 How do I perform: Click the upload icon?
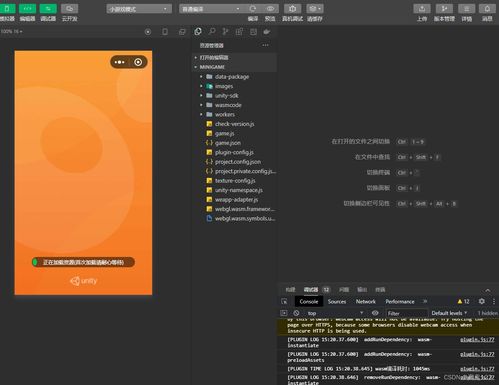pos(422,9)
